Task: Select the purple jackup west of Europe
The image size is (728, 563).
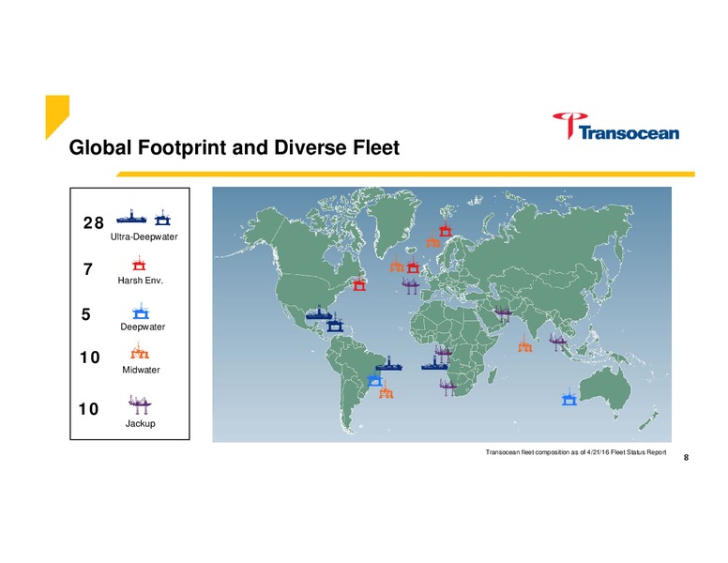Action: coord(410,284)
